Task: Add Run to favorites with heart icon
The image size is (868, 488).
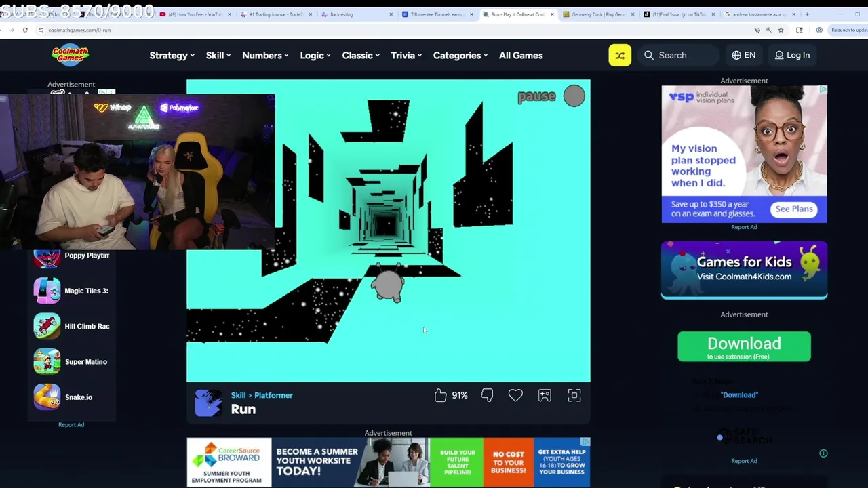Action: point(515,395)
